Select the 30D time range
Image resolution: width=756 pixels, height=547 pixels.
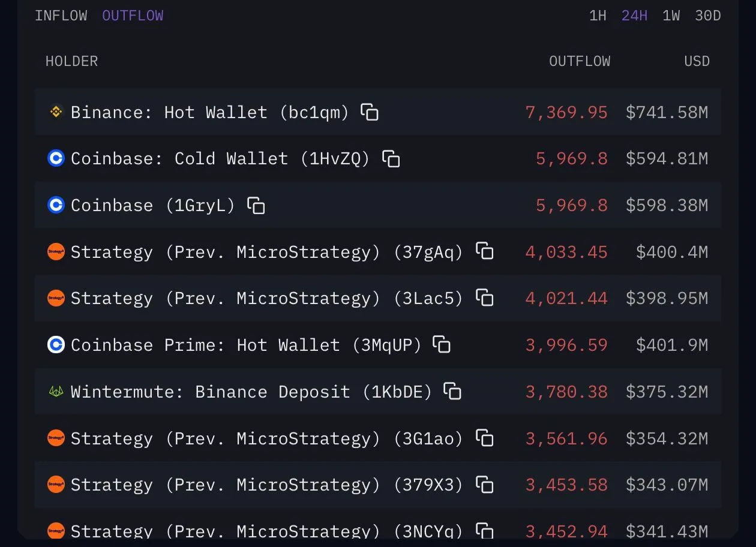click(707, 16)
